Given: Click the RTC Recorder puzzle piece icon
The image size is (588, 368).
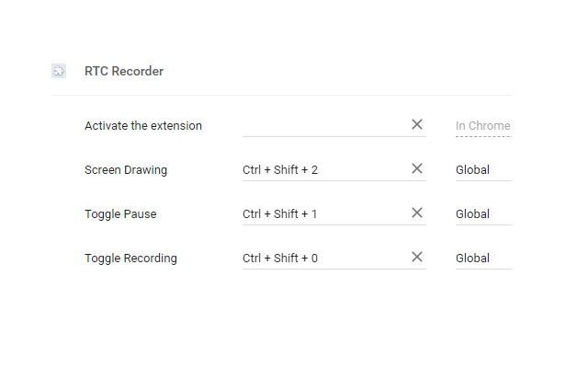Looking at the screenshot, I should (x=59, y=71).
